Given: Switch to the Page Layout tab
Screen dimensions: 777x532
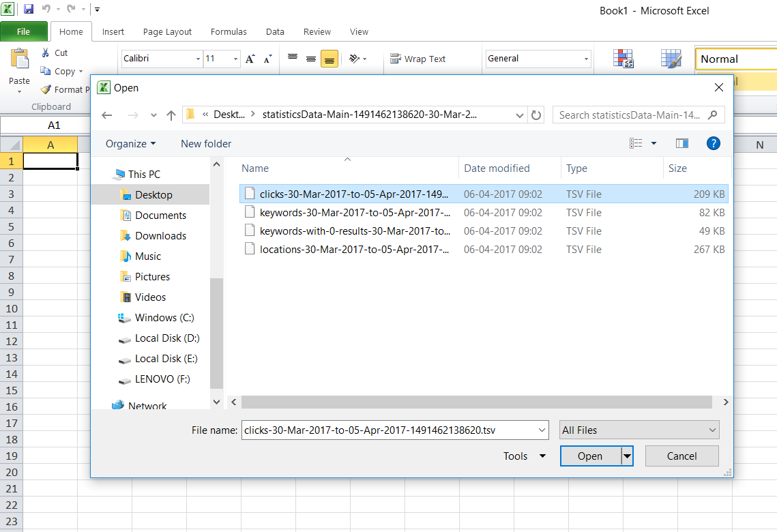Looking at the screenshot, I should [168, 31].
